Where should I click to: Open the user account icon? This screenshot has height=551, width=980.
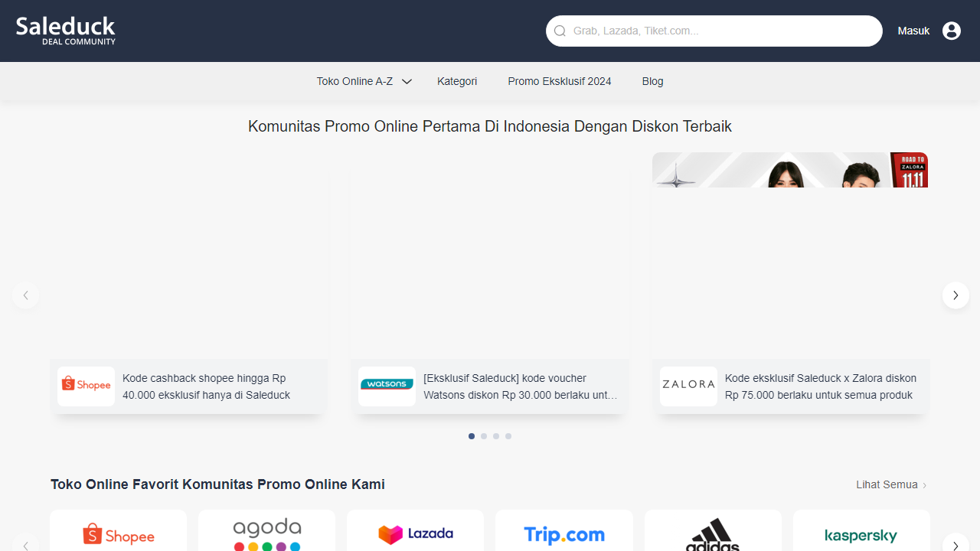pyautogui.click(x=951, y=31)
